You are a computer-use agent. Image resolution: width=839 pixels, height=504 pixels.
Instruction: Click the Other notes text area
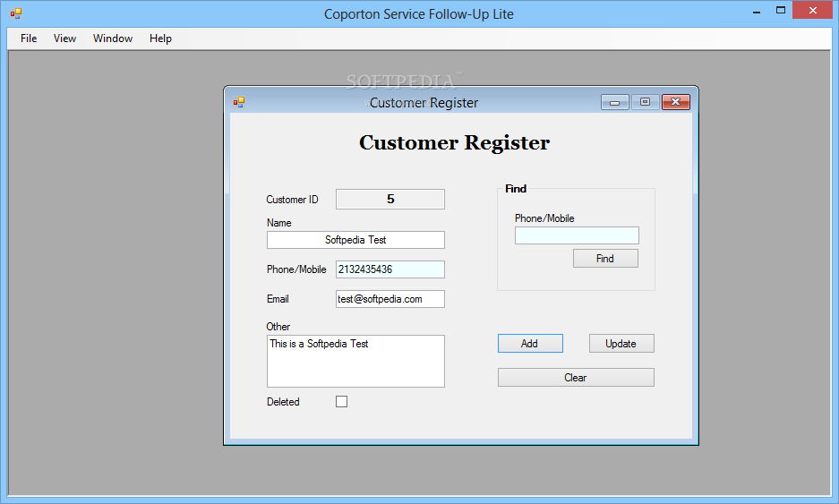tap(355, 361)
